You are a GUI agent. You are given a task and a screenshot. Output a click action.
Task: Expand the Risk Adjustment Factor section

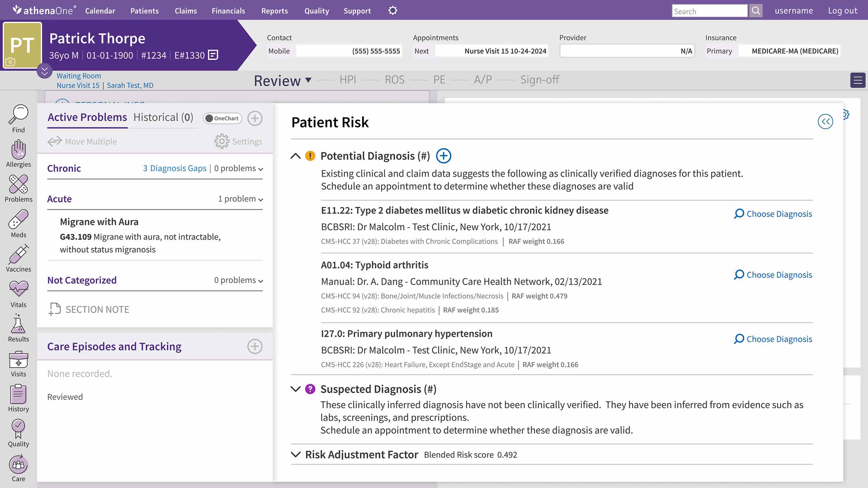click(x=295, y=454)
